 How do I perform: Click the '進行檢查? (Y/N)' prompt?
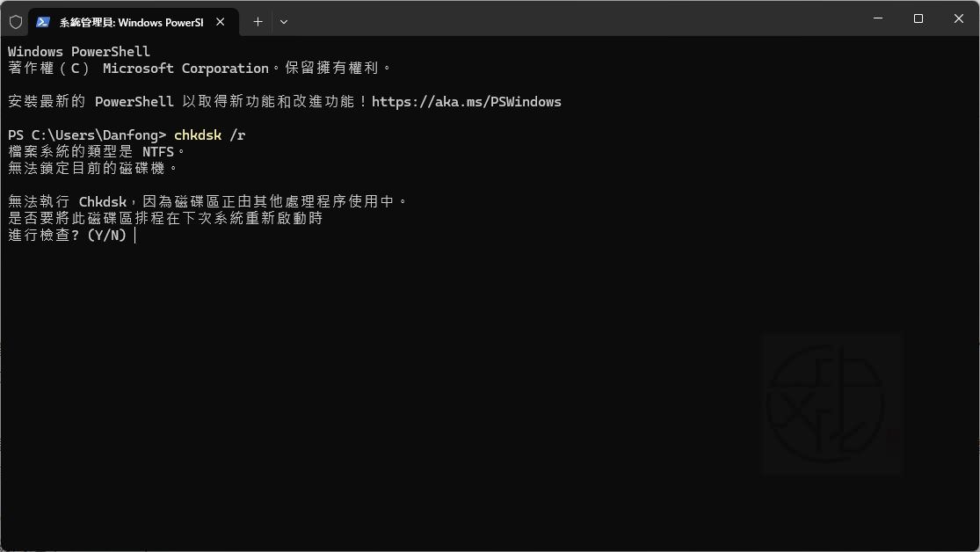[68, 235]
